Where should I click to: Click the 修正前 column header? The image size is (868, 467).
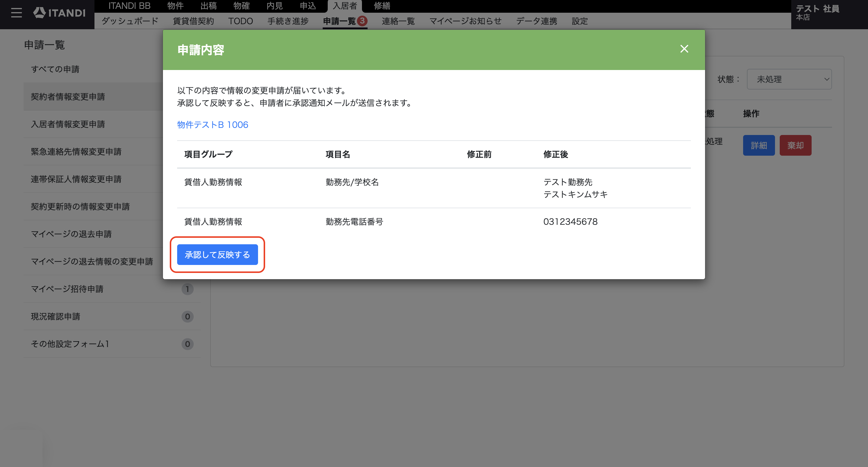(x=479, y=154)
